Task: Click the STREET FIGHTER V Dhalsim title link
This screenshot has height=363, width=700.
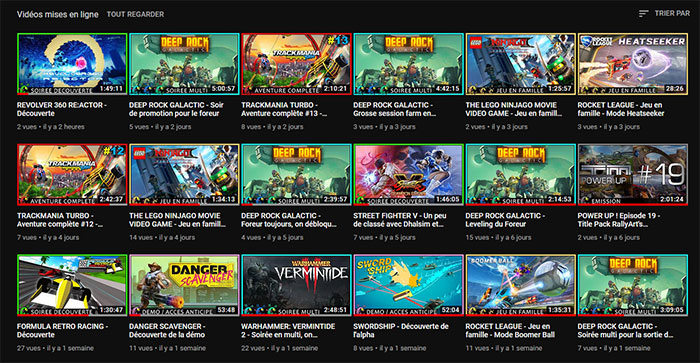Action: pyautogui.click(x=400, y=220)
